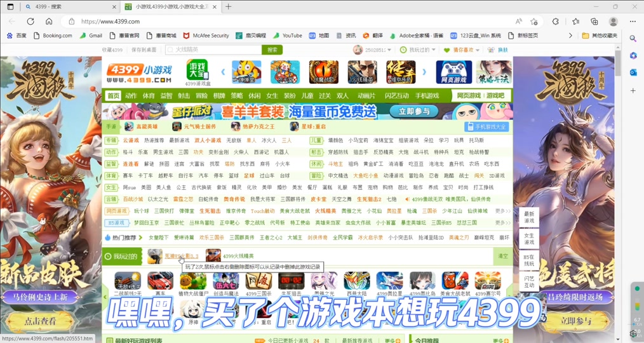Open the 其他收藏夹 bookmarks folder
The width and height of the screenshot is (644, 343).
[600, 36]
